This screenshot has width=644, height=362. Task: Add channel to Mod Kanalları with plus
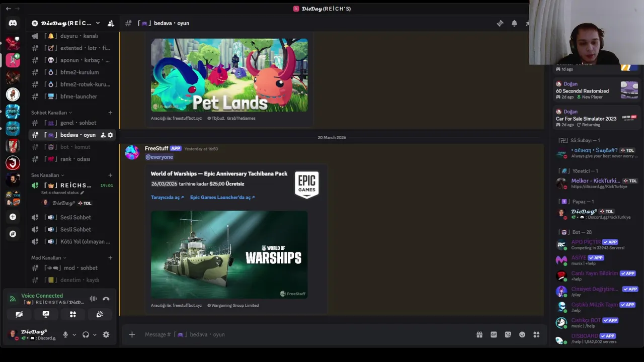coord(110,258)
